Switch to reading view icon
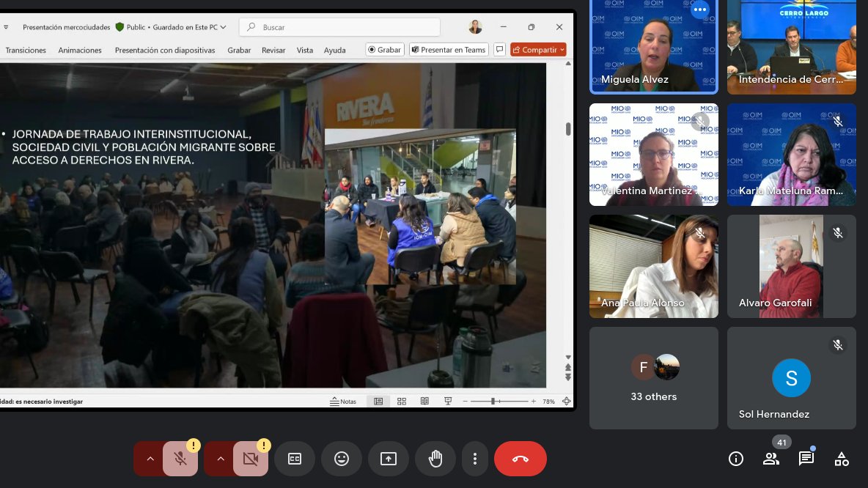This screenshot has width=868, height=488. tap(424, 401)
